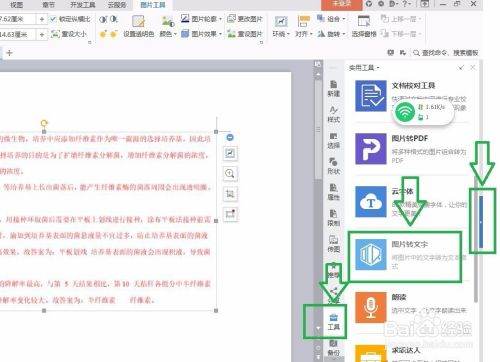Click the zoom magnifier icon beside the image
The width and height of the screenshot is (500, 362).
point(230,174)
